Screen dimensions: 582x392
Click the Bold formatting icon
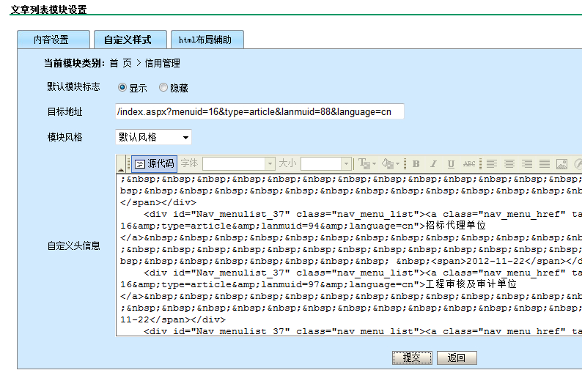(416, 163)
